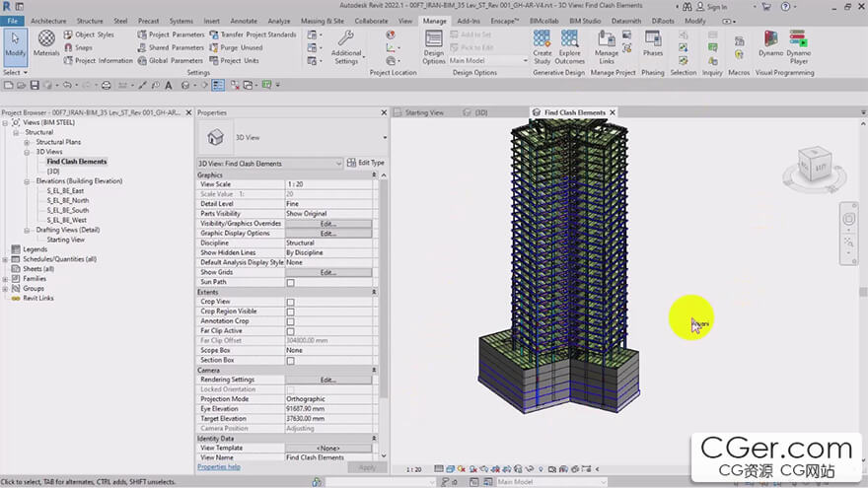The width and height of the screenshot is (868, 488).
Task: Click the ViewCube in 3D view
Action: click(815, 165)
